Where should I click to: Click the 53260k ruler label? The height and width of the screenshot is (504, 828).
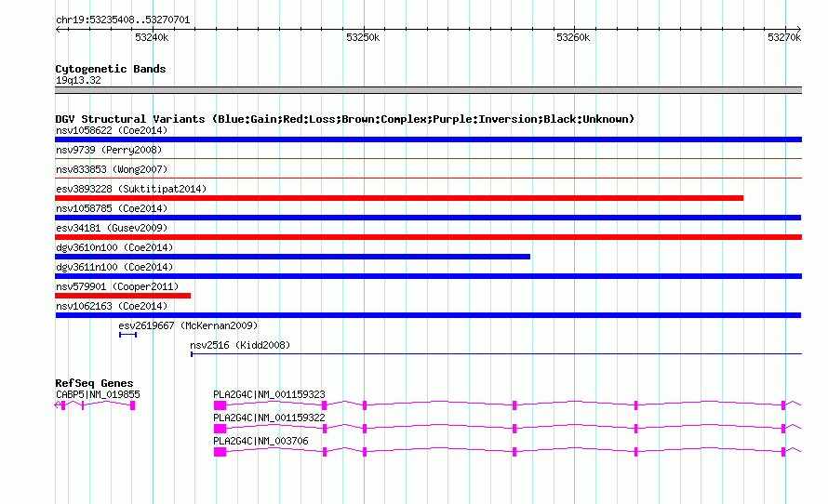click(x=573, y=37)
